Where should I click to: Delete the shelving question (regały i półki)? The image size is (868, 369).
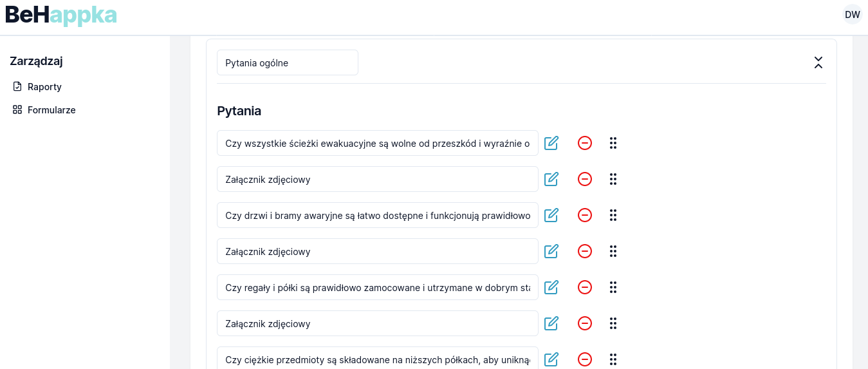[585, 287]
